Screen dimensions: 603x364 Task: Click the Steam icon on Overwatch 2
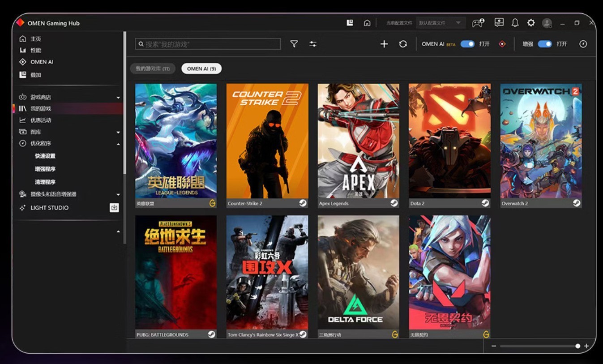click(x=577, y=203)
